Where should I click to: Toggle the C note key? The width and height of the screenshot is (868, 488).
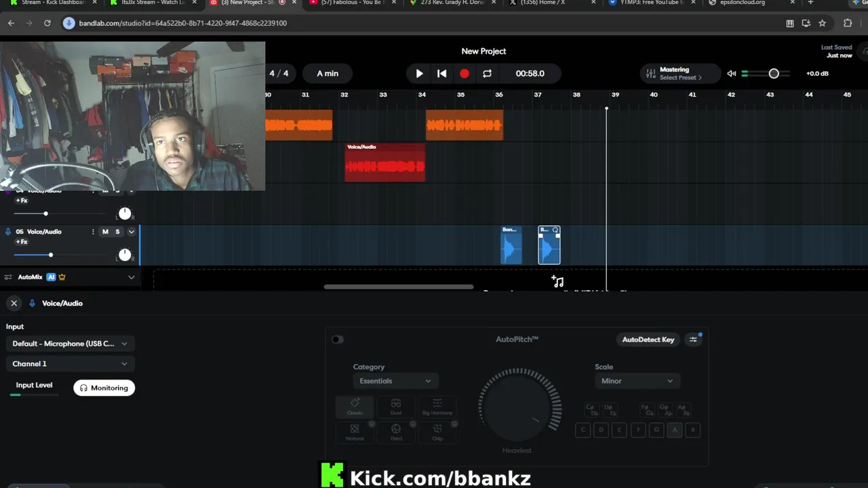coord(583,430)
